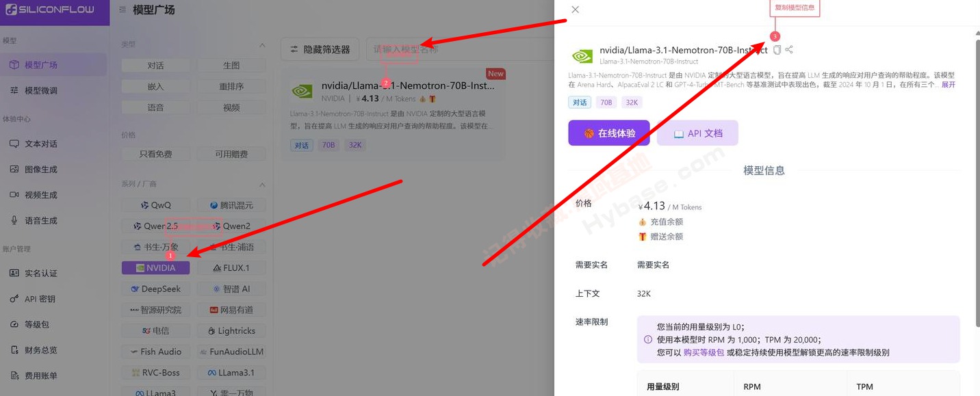Toggle the 嵌入 type filter
This screenshot has width=980, height=396.
[x=155, y=87]
